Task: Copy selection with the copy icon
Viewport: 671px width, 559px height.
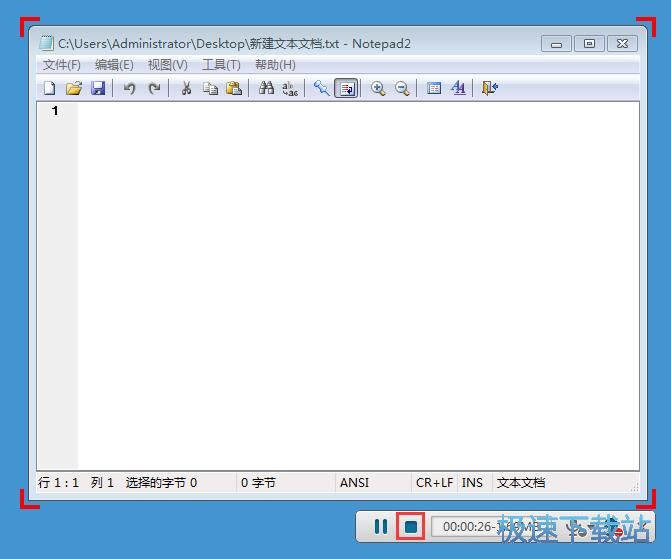Action: (x=210, y=88)
